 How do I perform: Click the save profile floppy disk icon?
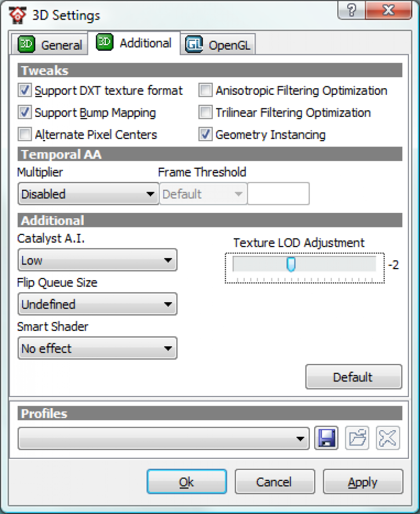click(326, 438)
